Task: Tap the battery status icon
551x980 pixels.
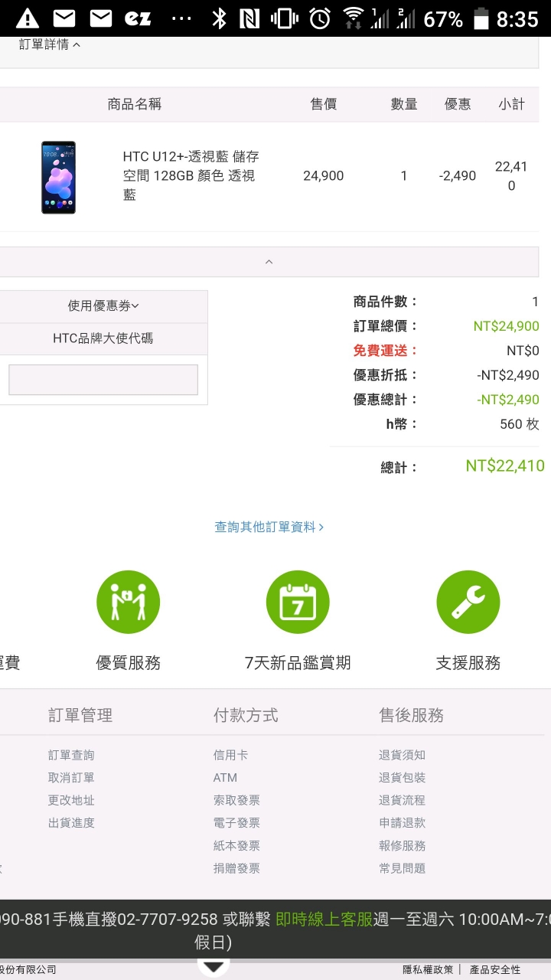Action: click(481, 18)
